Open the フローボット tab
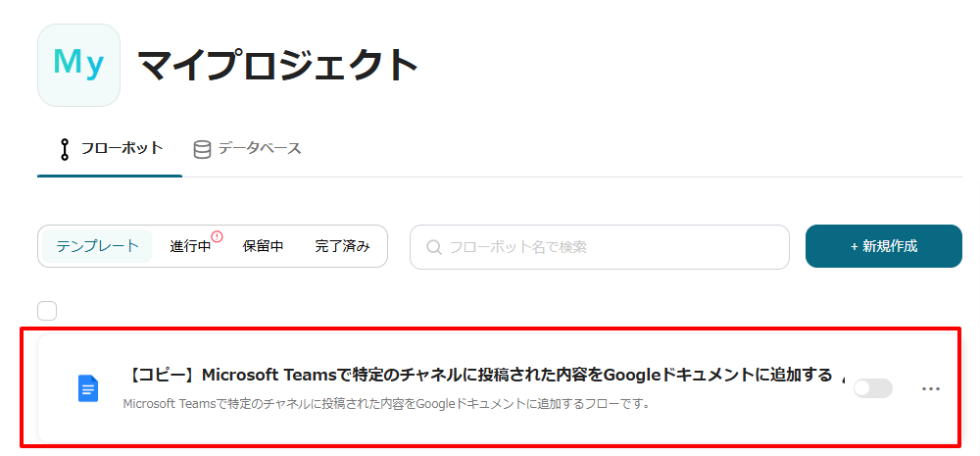This screenshot has width=980, height=456. 110,149
